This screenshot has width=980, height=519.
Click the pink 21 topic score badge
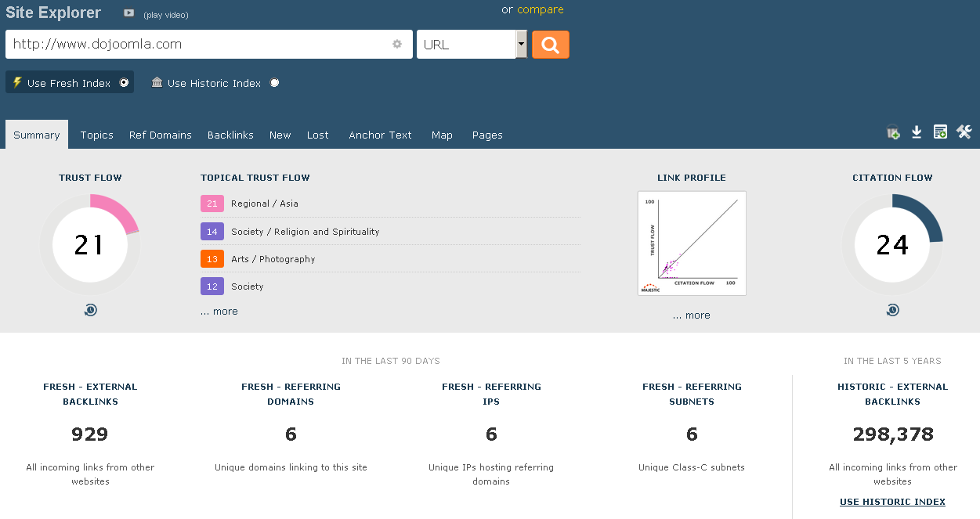pyautogui.click(x=212, y=204)
